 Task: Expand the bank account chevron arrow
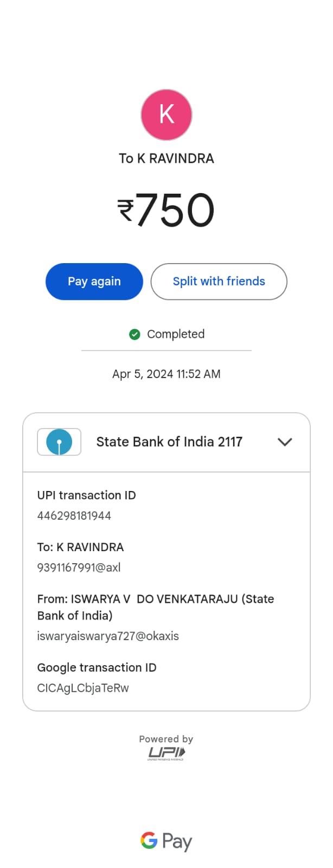(x=285, y=442)
